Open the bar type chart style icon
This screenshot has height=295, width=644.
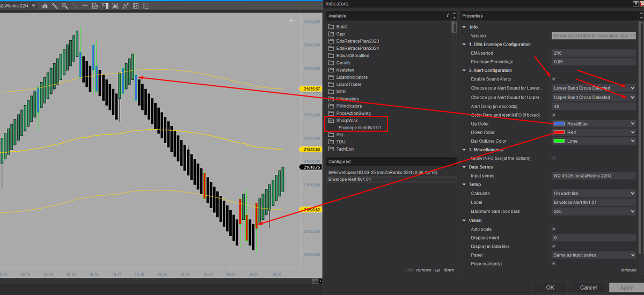click(x=45, y=6)
